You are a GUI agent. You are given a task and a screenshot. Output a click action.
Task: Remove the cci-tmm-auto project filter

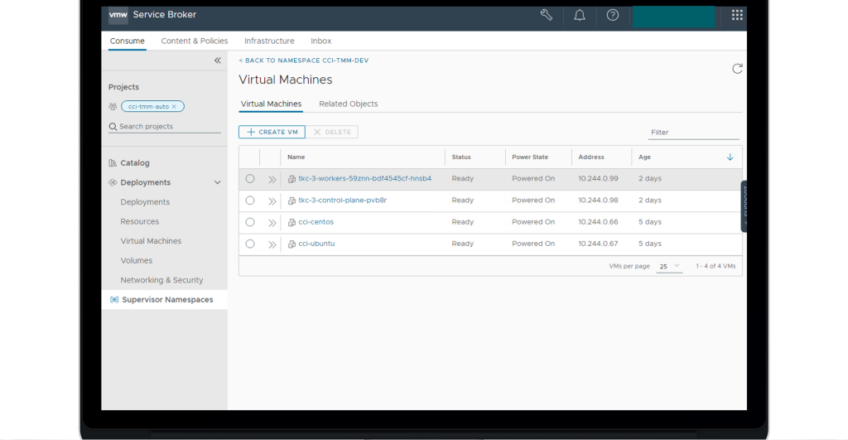click(174, 106)
